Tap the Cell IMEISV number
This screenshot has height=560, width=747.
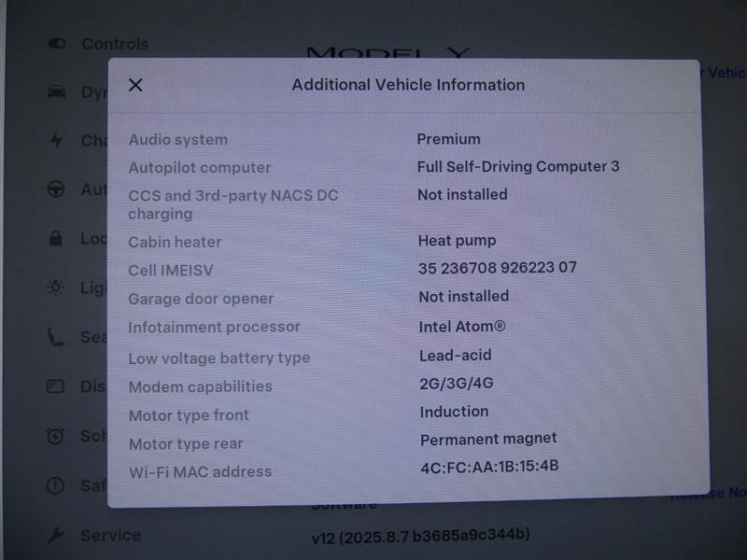coord(497,268)
